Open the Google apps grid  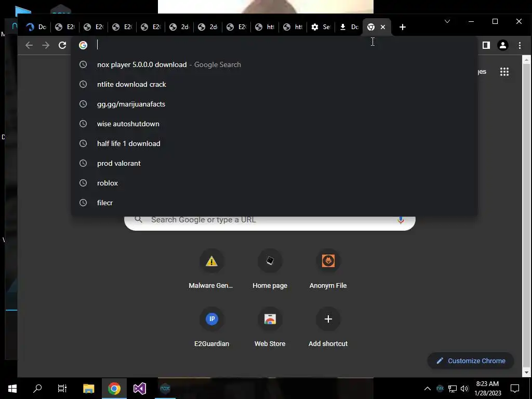tap(504, 72)
